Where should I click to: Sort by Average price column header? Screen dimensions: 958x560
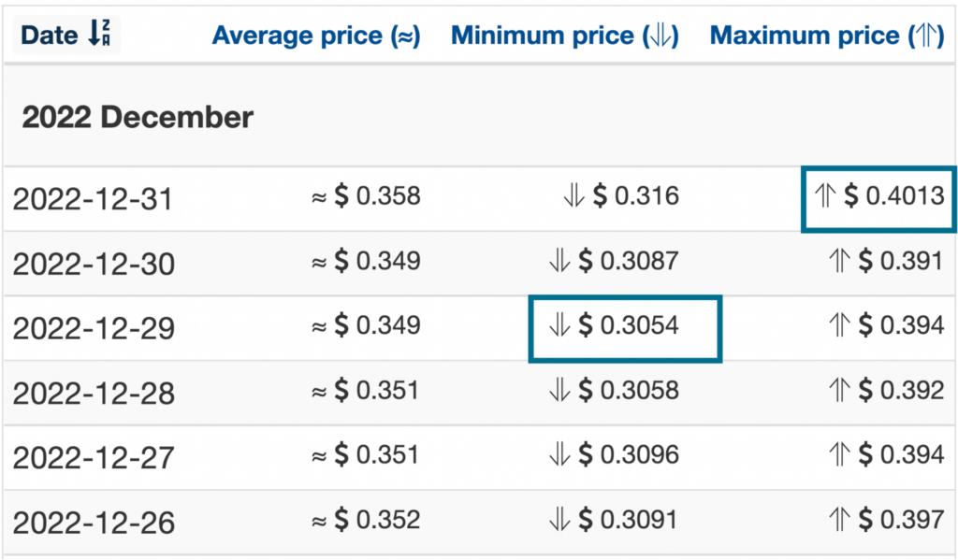316,36
